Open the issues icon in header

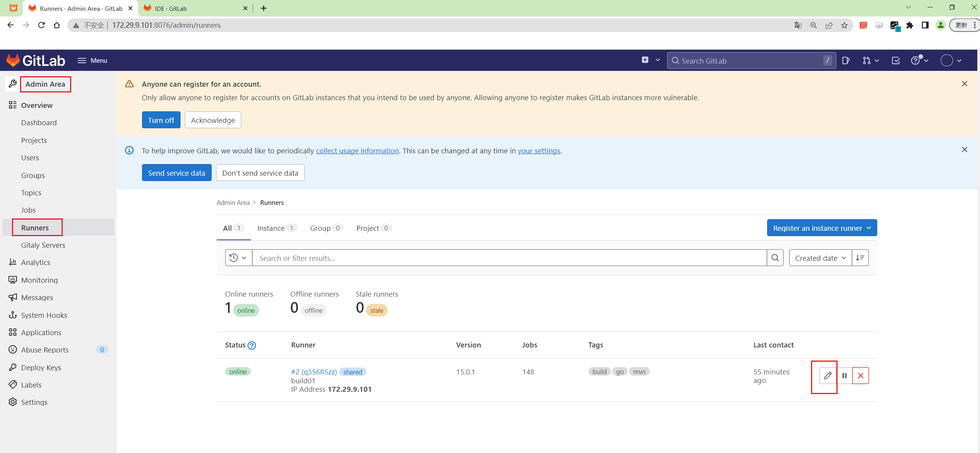click(x=846, y=60)
